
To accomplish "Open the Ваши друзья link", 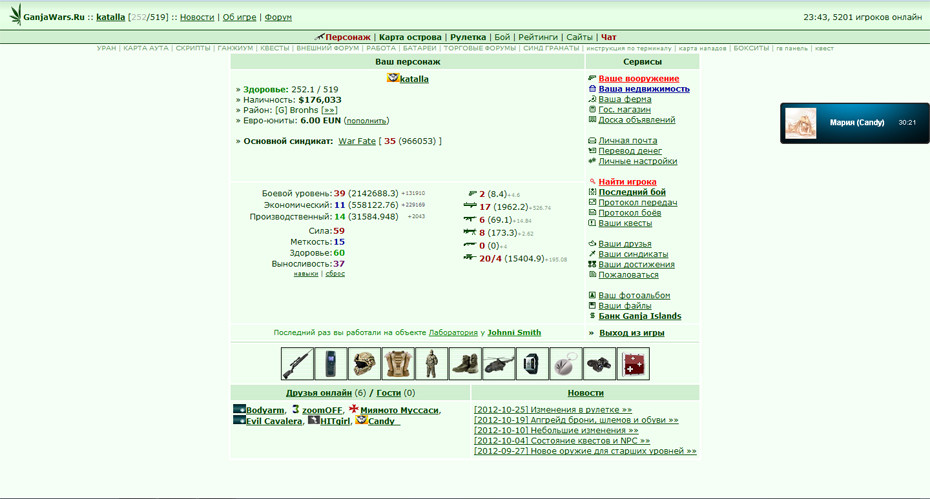I will pos(625,243).
